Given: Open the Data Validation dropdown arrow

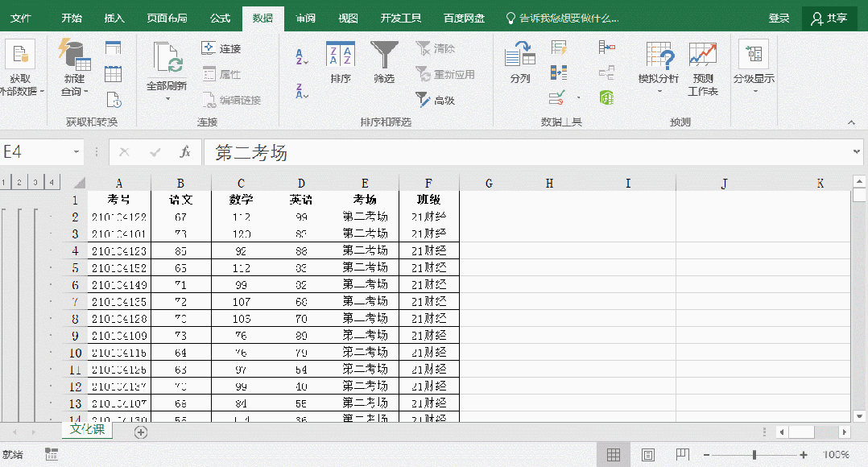Looking at the screenshot, I should [578, 98].
